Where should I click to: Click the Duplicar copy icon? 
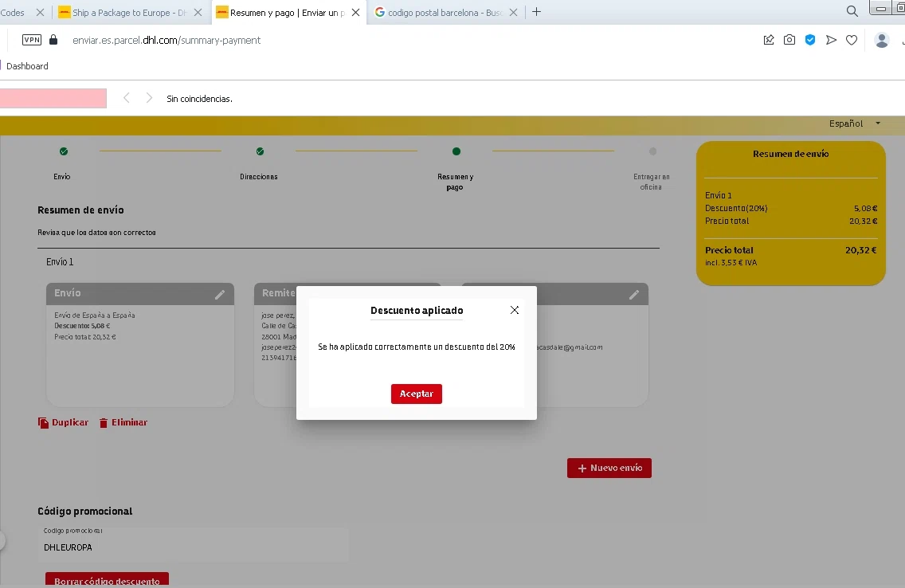43,423
